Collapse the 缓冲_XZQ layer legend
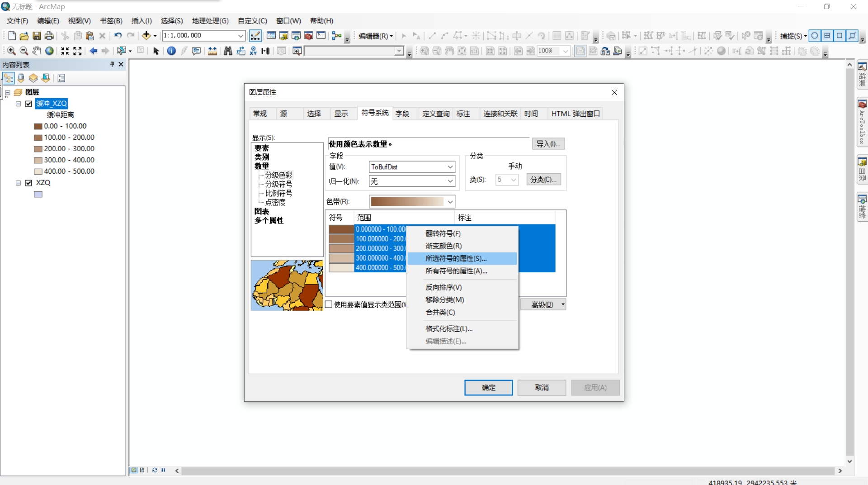The image size is (868, 485). 19,104
